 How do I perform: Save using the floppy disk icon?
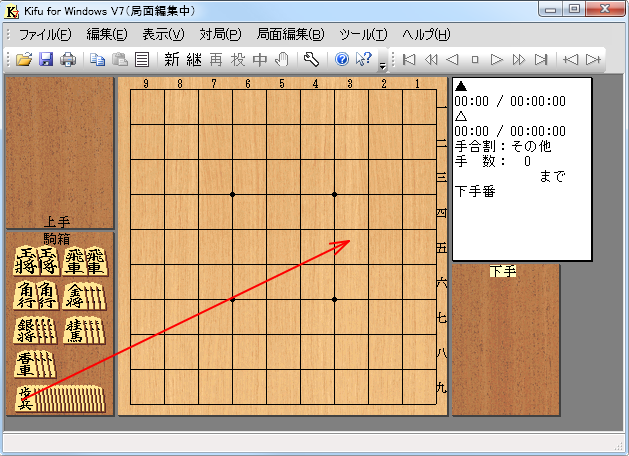(46, 59)
